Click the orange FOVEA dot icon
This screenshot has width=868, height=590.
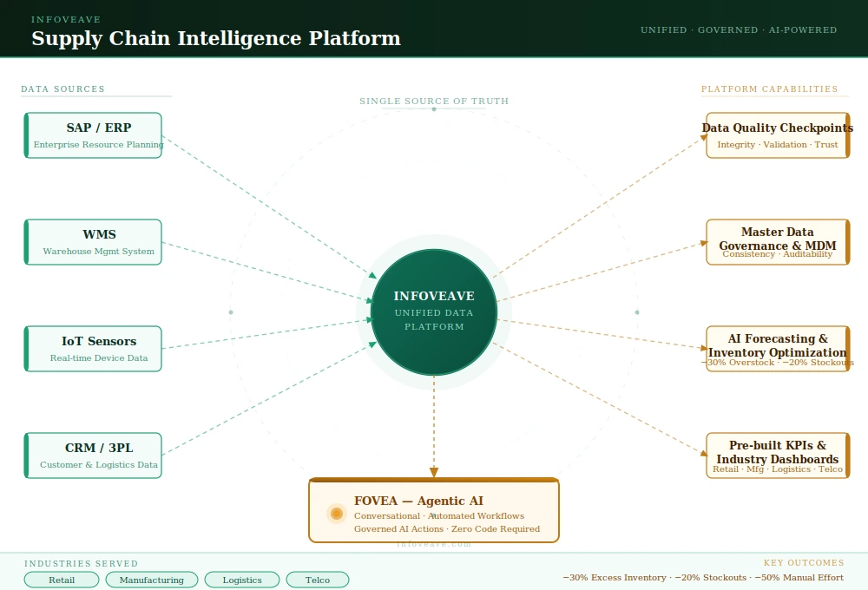click(x=337, y=514)
